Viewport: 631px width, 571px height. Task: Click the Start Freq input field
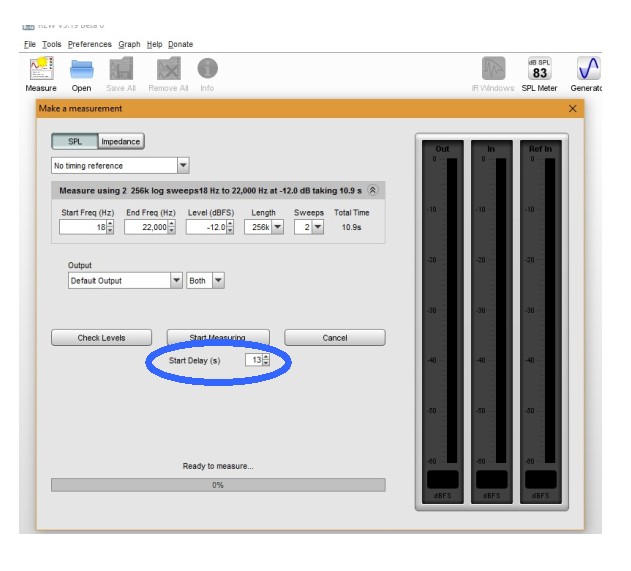click(82, 227)
